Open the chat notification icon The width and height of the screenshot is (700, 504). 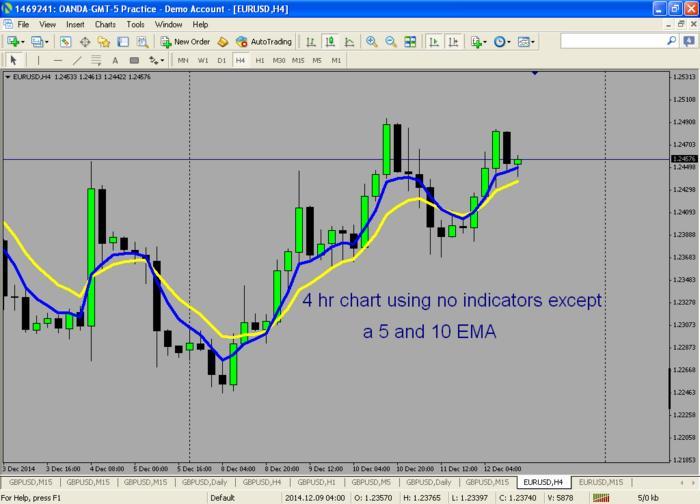688,42
